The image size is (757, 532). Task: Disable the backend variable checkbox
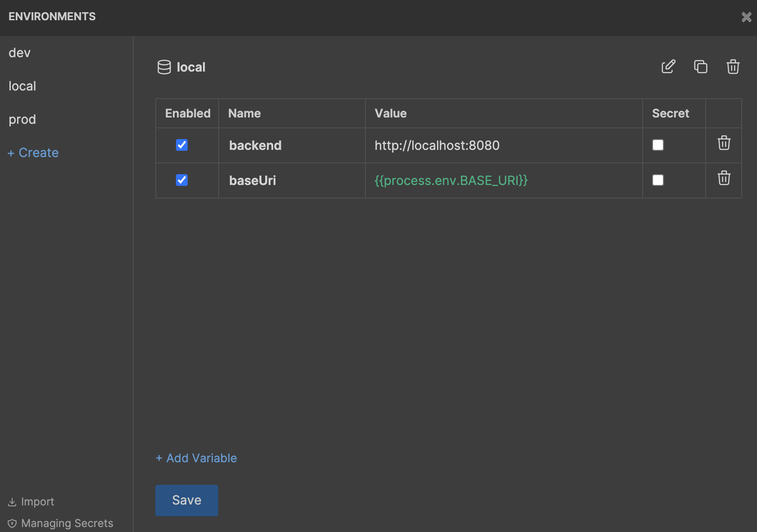[x=182, y=145]
